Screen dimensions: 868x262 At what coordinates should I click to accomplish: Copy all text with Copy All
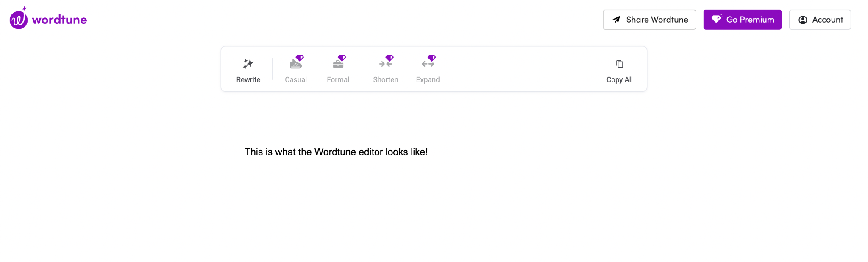coord(620,71)
